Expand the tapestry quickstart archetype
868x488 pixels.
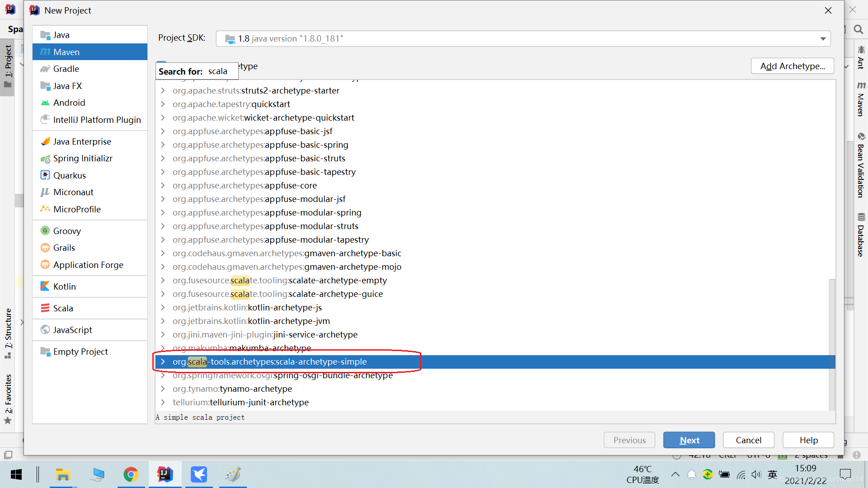click(x=163, y=104)
